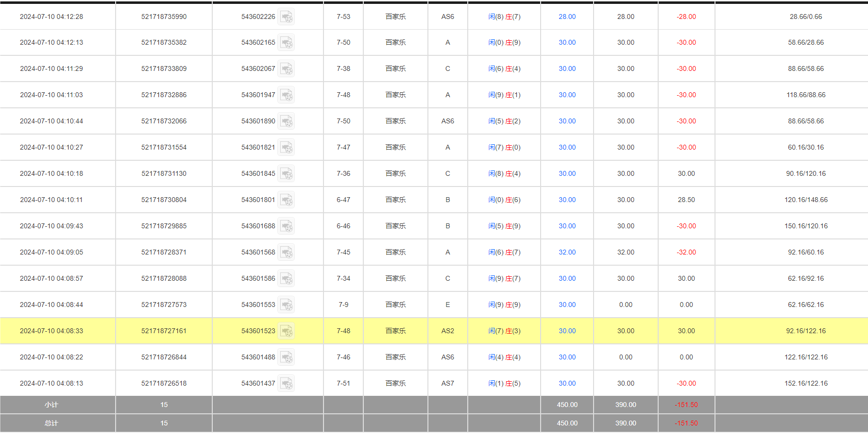Open video replay in highlighted row 543601523
This screenshot has height=441, width=868.
(286, 332)
